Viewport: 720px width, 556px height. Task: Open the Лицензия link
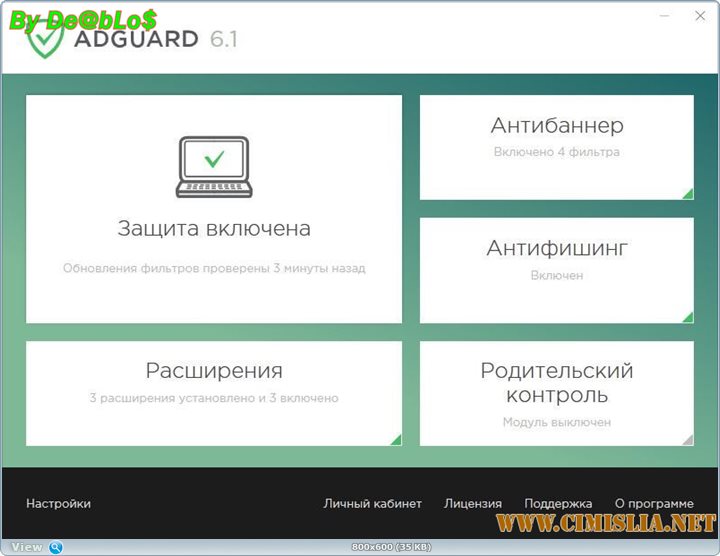pos(473,504)
